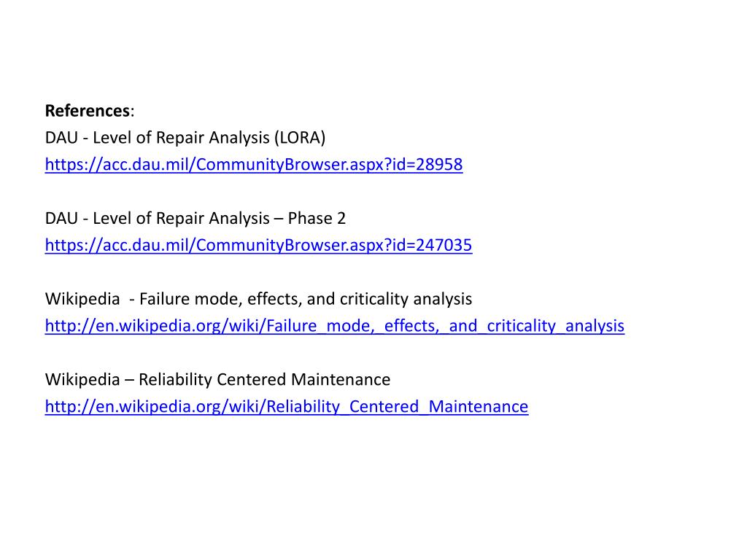This screenshot has width=747, height=560.
Task: Click the plain 'Wikipedia – Reliability Centered Maintenance' title
Action: (x=217, y=379)
